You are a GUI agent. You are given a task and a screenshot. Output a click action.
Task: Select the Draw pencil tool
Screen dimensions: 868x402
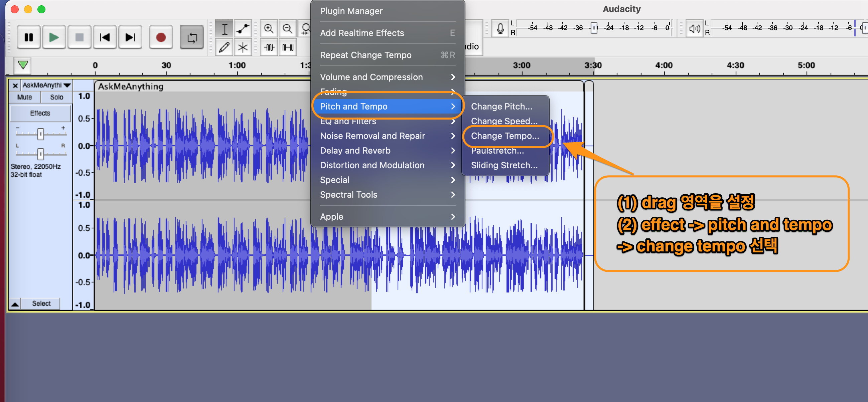pos(224,47)
